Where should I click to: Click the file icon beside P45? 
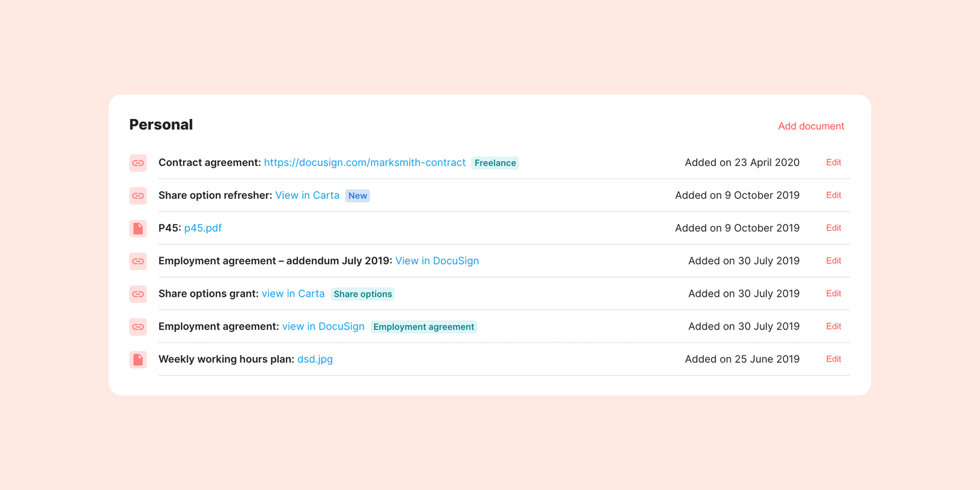138,229
